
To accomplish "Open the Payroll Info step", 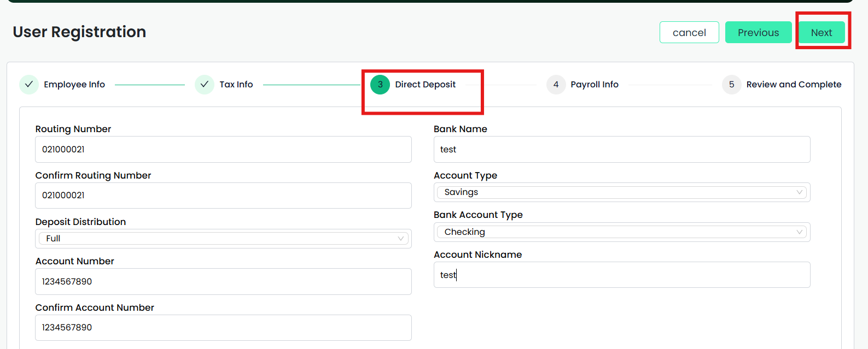I will click(595, 85).
